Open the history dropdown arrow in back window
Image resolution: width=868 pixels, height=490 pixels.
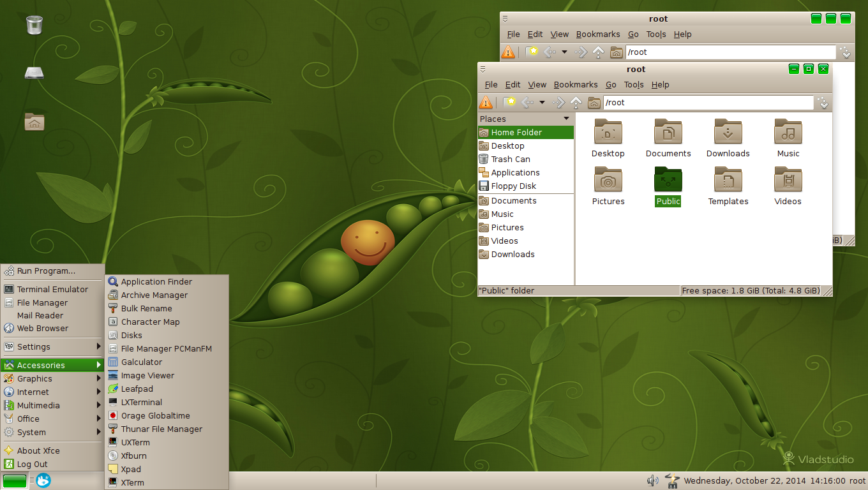[564, 52]
